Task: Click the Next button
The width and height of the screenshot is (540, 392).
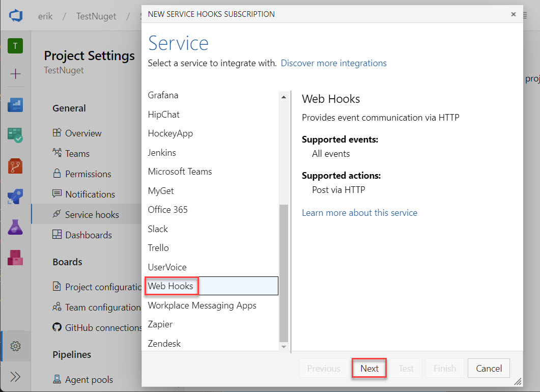Action: (369, 369)
